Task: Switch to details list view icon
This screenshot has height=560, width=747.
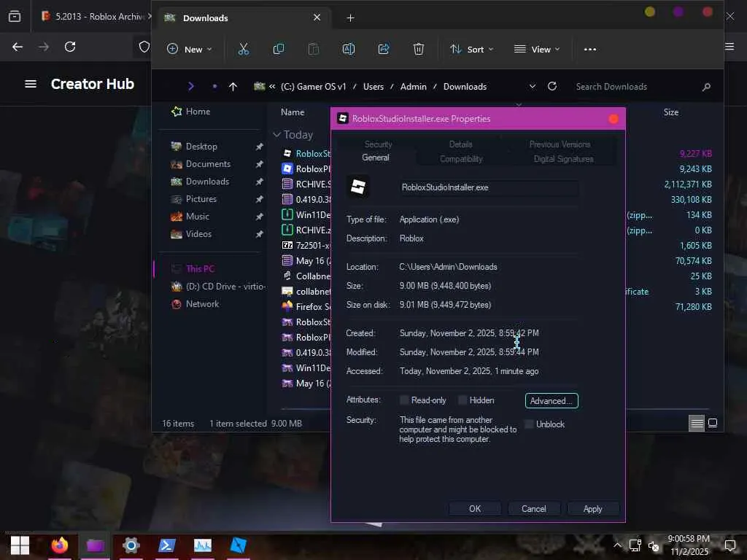Action: (697, 424)
